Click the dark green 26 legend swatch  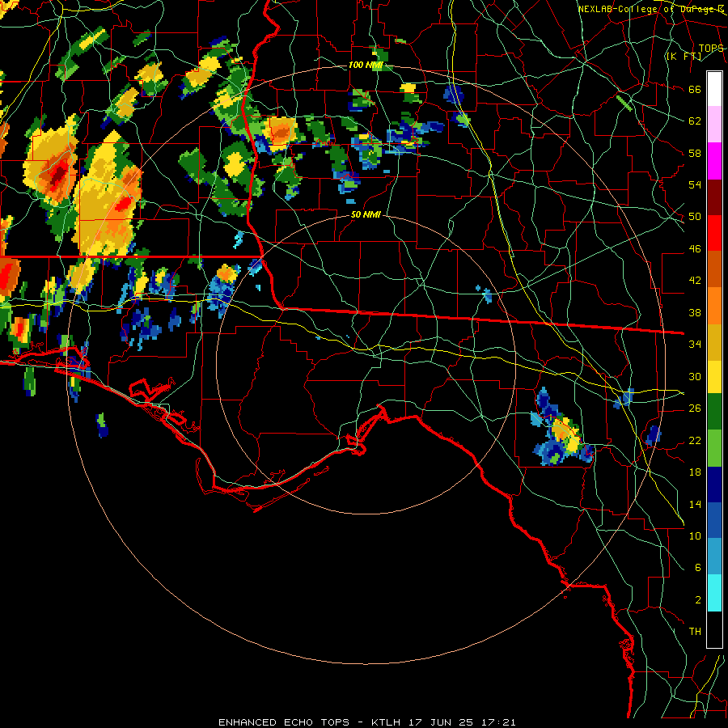pos(714,412)
